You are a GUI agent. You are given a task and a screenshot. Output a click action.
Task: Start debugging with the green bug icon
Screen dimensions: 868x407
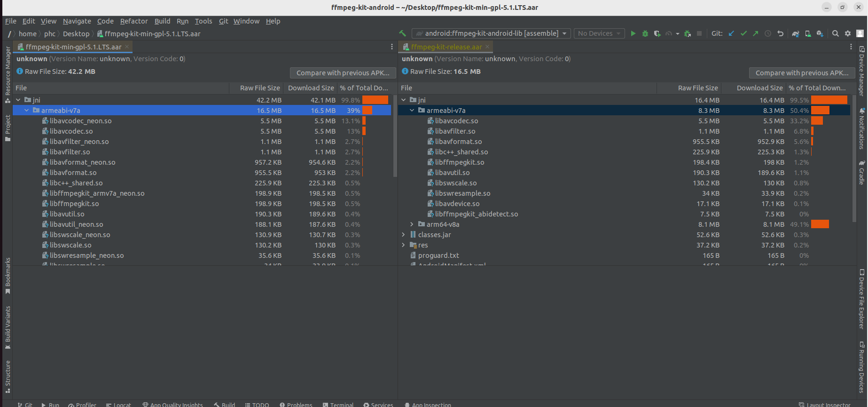[645, 33]
